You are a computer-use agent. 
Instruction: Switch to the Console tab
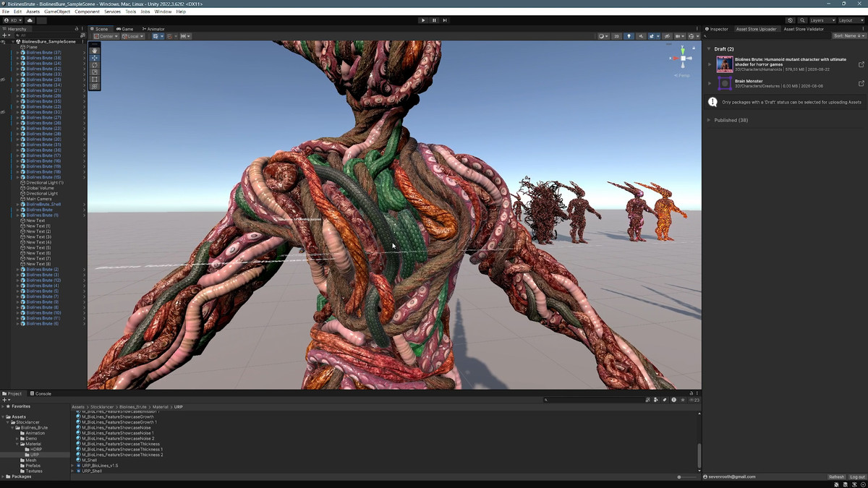(41, 393)
